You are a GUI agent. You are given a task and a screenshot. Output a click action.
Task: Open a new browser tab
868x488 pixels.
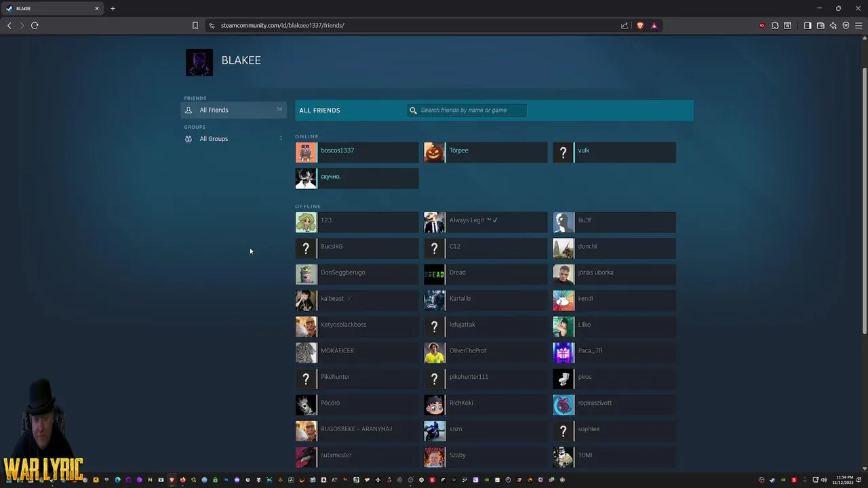pyautogui.click(x=113, y=8)
